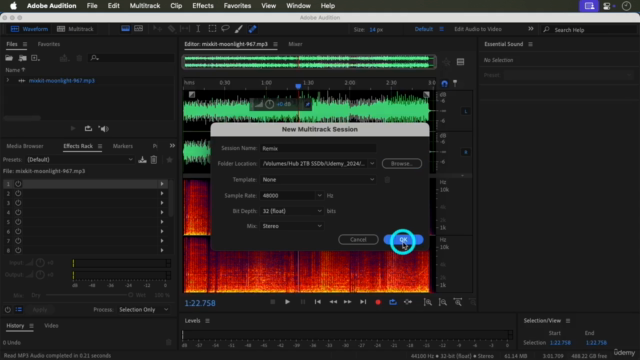Click Browse button in dialog
The image size is (640, 360).
402,164
